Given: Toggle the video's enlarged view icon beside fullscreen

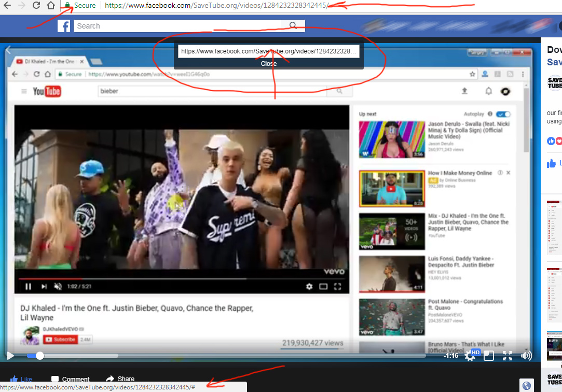Looking at the screenshot, I should (489, 356).
